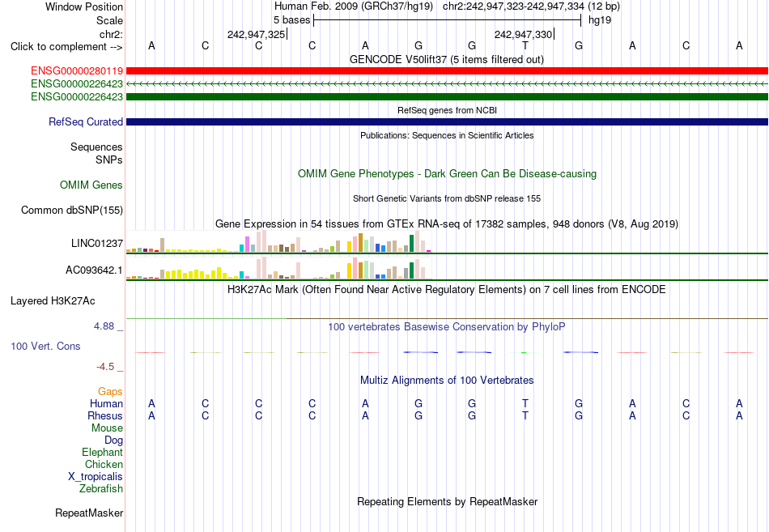Select the Elephant alignment row label

pos(102,453)
